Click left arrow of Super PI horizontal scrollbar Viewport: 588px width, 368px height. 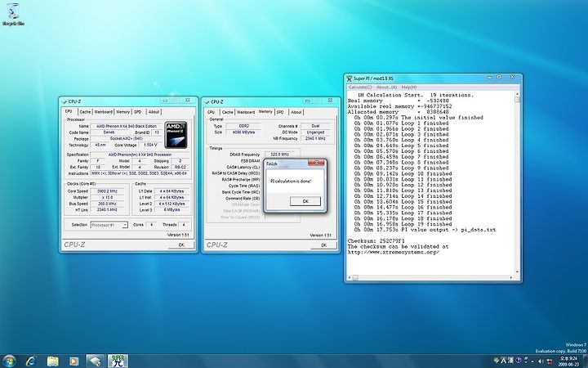[350, 277]
